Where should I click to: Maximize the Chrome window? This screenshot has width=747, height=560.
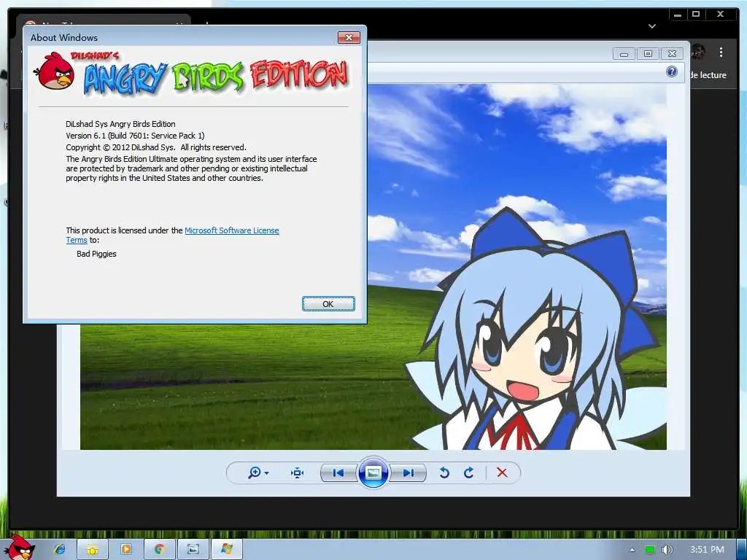696,15
